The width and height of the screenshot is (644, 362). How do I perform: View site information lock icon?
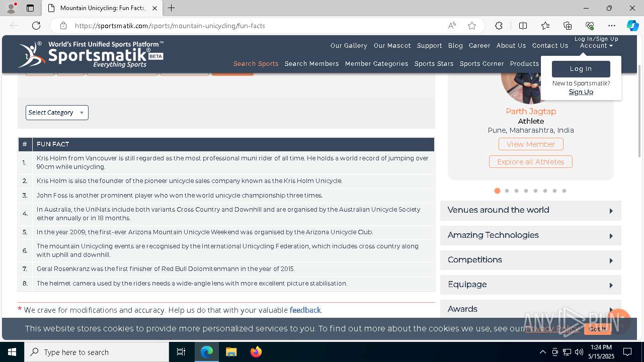tap(63, 26)
